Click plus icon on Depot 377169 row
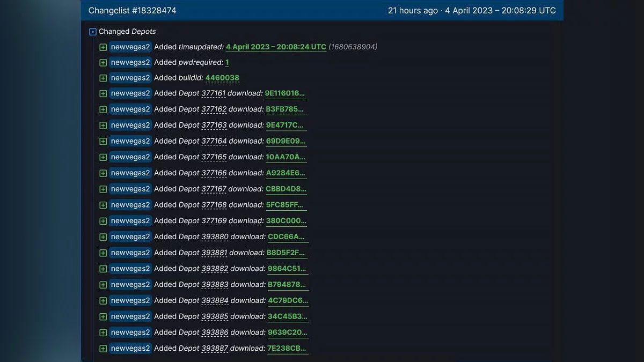This screenshot has height=362, width=644. coord(103,221)
